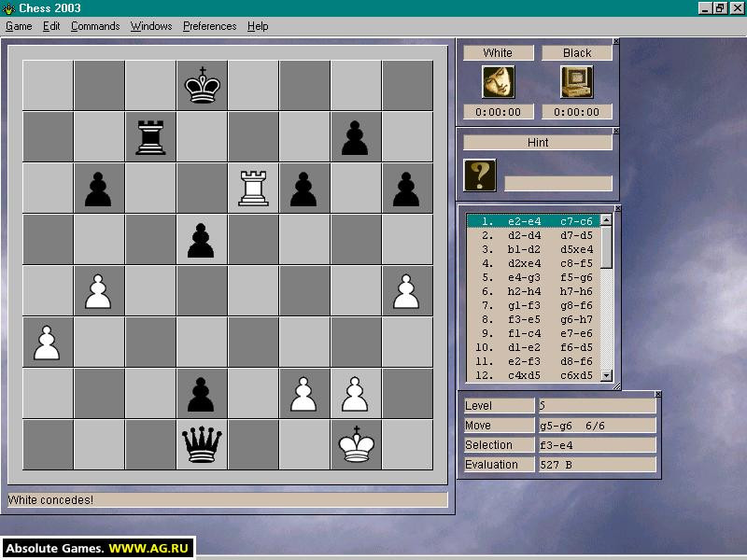The height and width of the screenshot is (560, 747).
Task: Select the black pawn on f6
Action: pos(303,189)
